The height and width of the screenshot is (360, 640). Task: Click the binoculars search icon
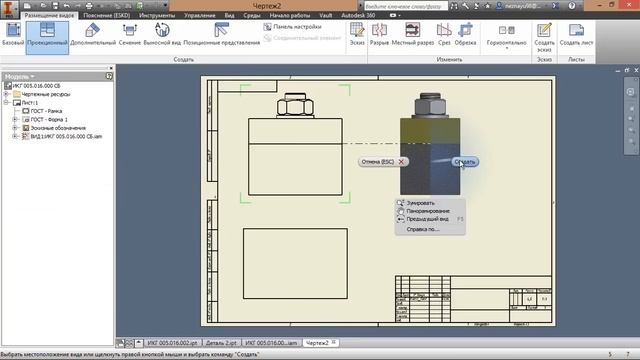454,6
